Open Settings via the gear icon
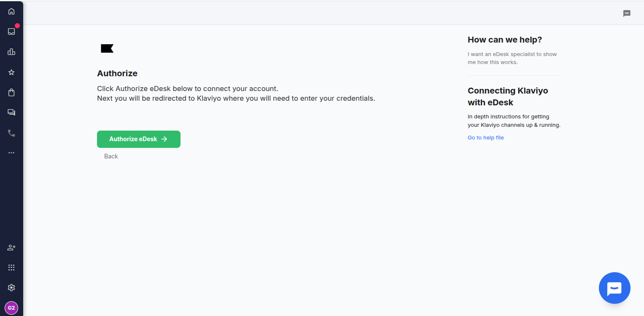Viewport: 644px width, 316px height. pos(11,287)
